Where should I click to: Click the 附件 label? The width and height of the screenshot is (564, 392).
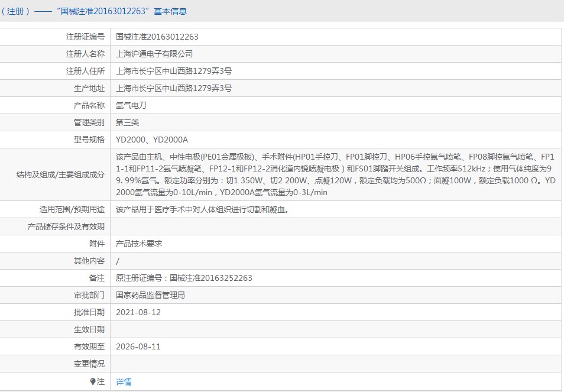[97, 244]
